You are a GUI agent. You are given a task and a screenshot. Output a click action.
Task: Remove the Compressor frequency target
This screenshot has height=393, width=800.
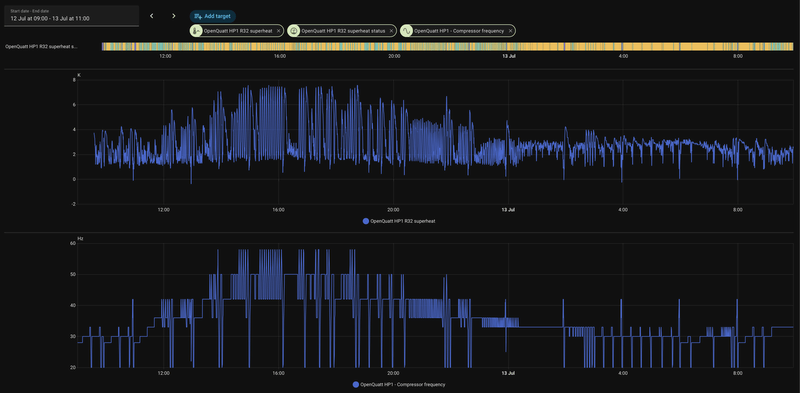tap(510, 31)
